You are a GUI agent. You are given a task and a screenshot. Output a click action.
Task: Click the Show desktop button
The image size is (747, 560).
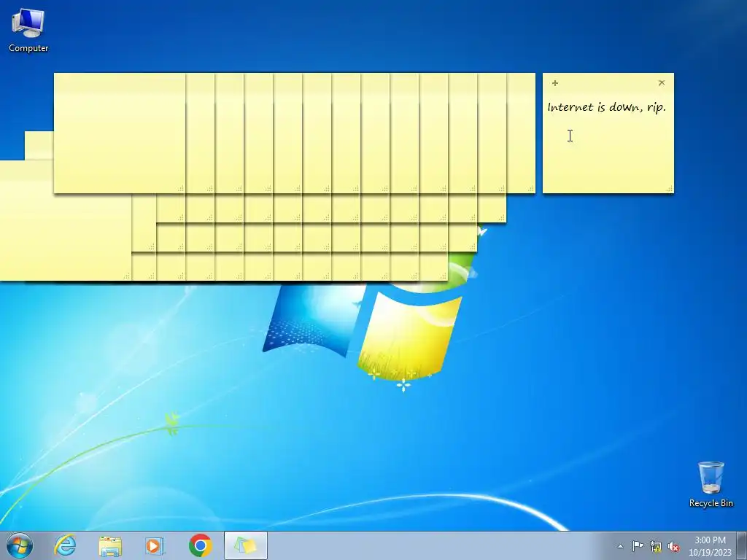coord(742,545)
